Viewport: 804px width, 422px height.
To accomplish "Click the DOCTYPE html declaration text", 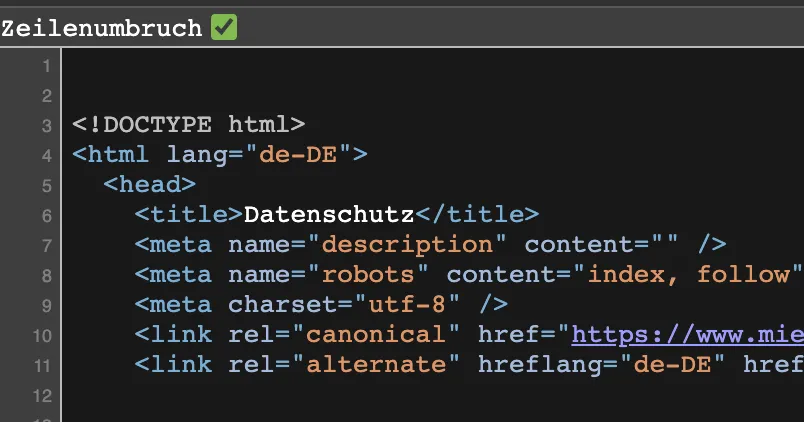I will pos(189,125).
